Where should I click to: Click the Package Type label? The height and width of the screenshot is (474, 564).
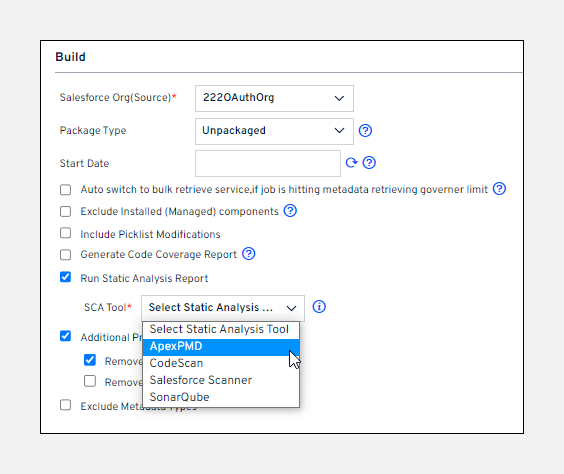pyautogui.click(x=93, y=131)
